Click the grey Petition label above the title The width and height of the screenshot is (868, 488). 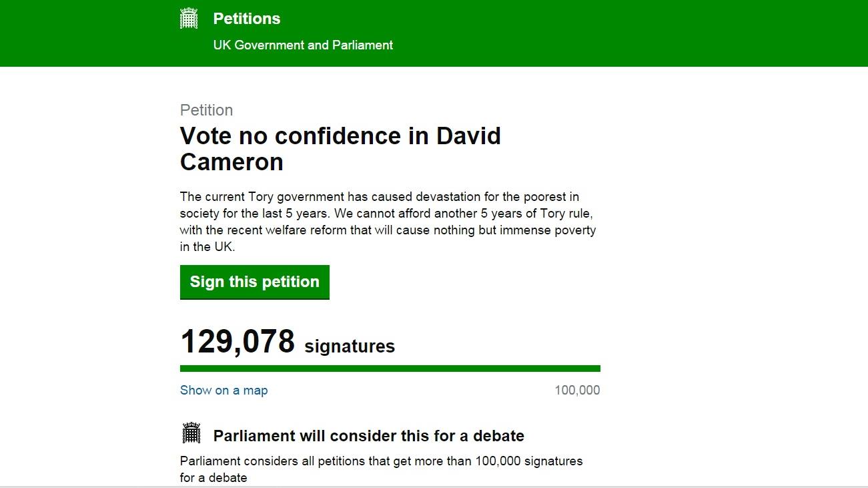[206, 110]
